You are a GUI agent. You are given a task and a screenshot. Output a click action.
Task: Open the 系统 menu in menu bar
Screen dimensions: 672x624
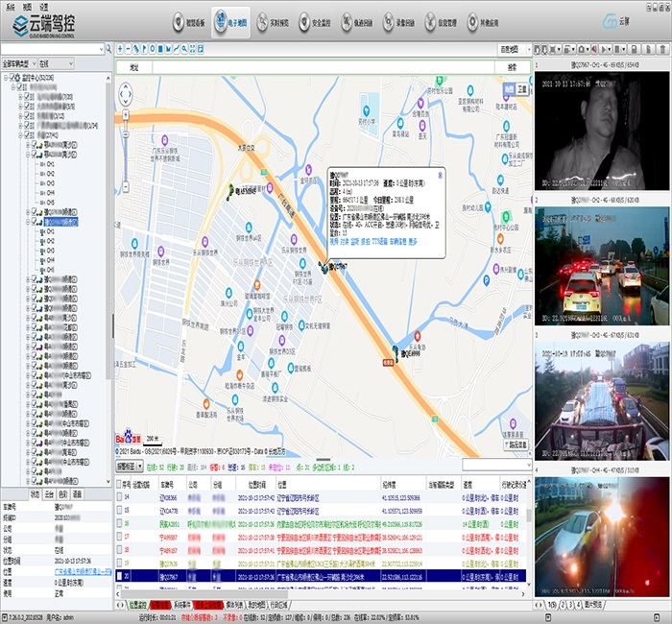point(10,6)
